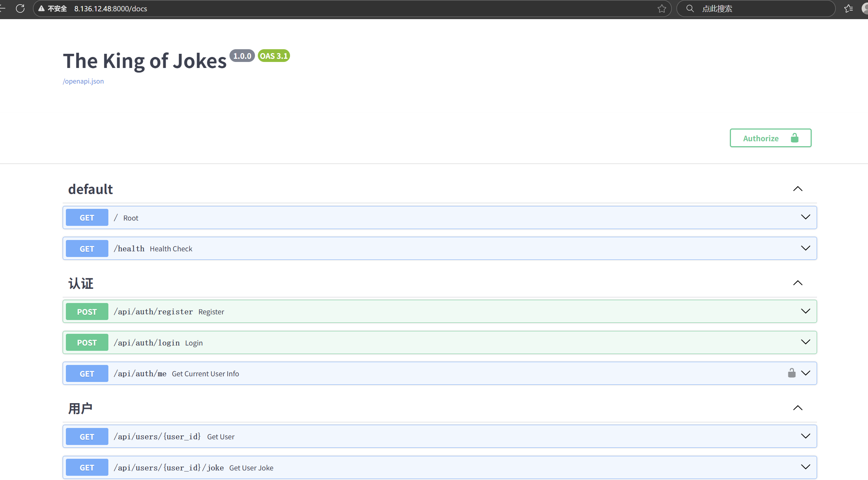
Task: Collapse the default section
Action: [x=798, y=189]
